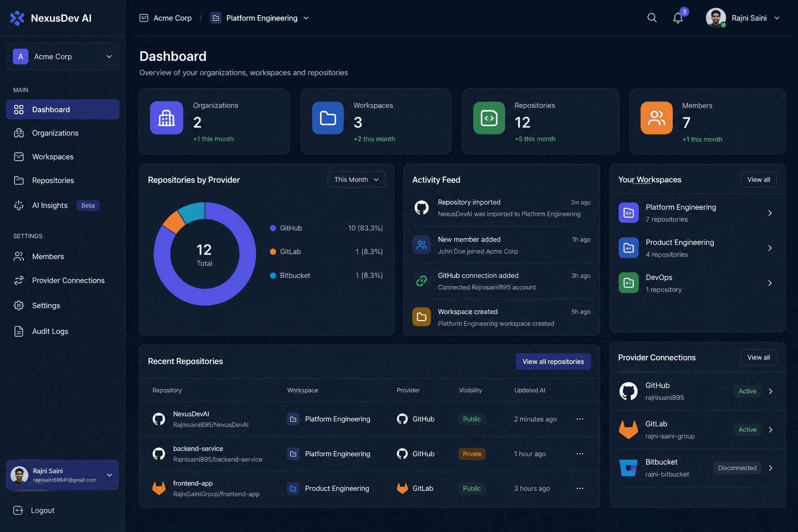The image size is (798, 532).
Task: Open more options for backend-service repository
Action: [580, 454]
